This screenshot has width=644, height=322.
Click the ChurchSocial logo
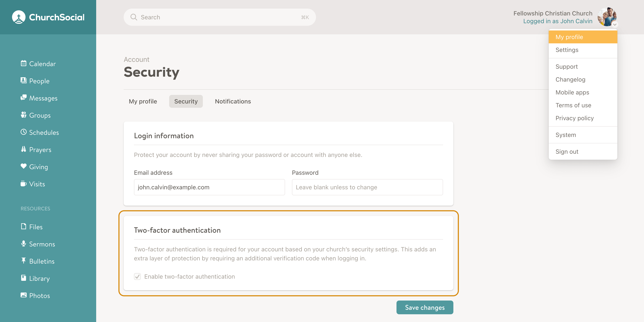(x=48, y=17)
